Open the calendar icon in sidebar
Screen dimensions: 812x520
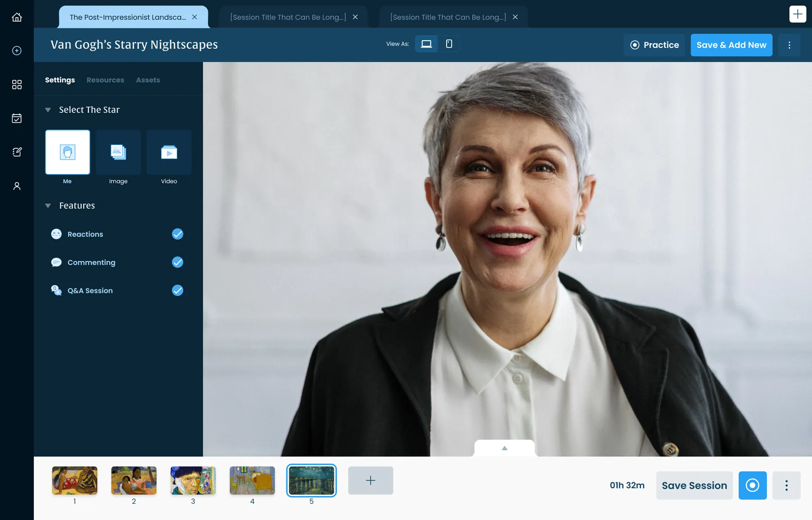coord(17,118)
